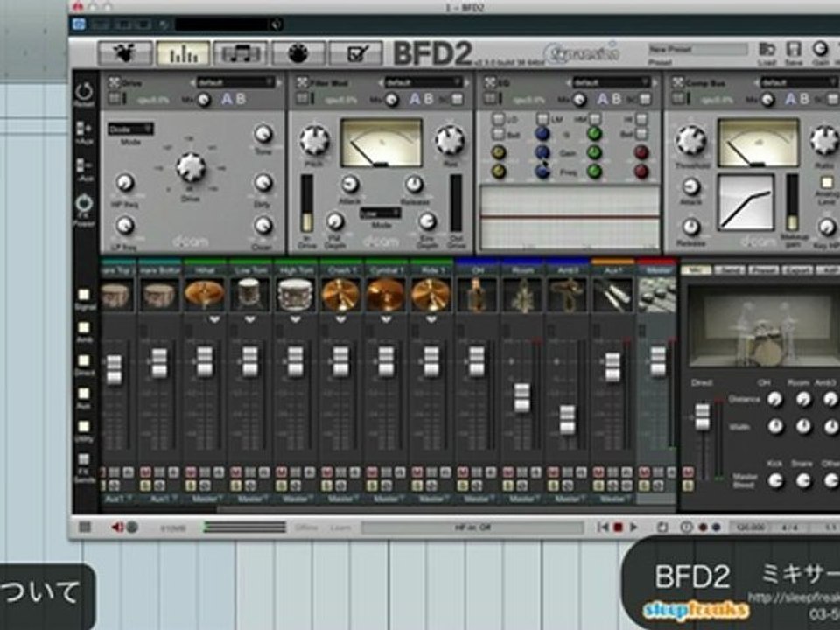The height and width of the screenshot is (630, 840).
Task: Open the Hihat channel output 'Master' dropdown
Action: click(205, 500)
